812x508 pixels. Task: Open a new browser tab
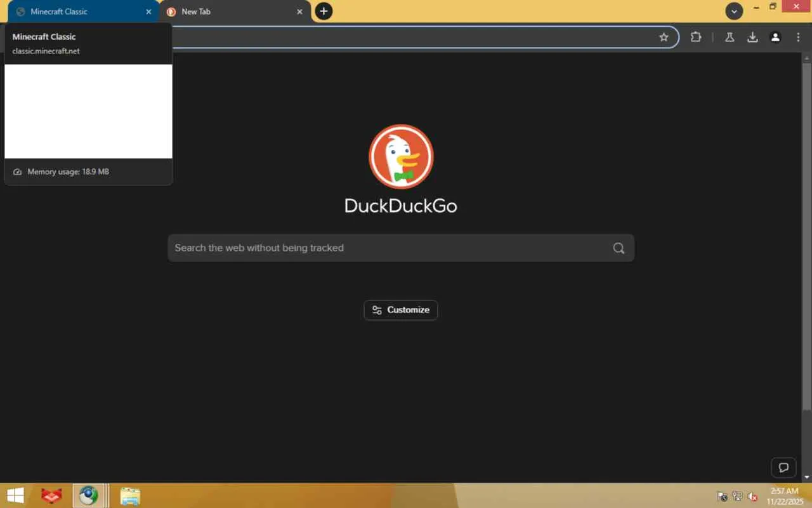click(x=324, y=11)
